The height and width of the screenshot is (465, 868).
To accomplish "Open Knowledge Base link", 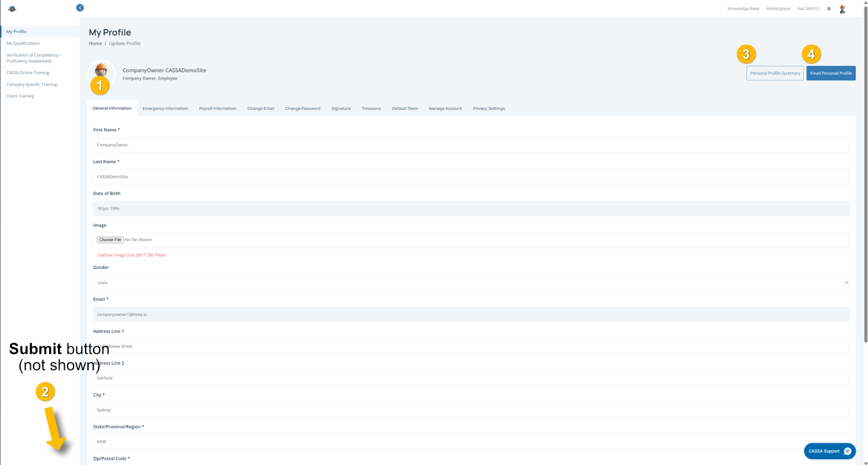I will (x=743, y=9).
